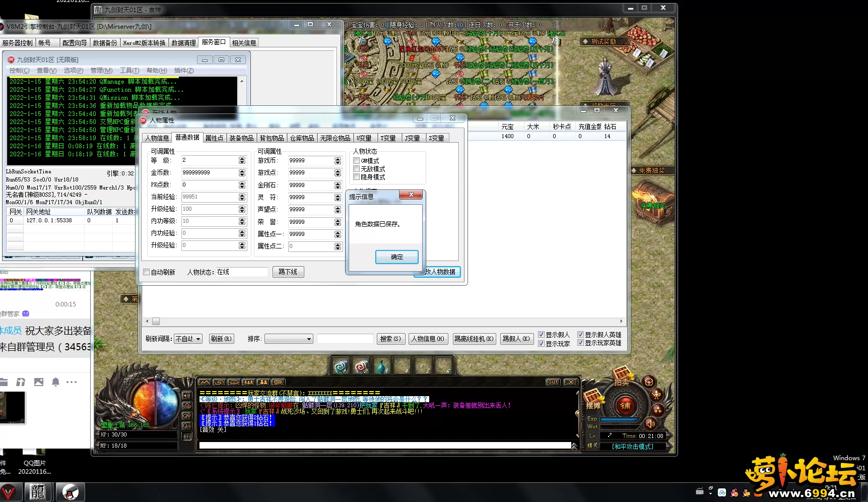Click the stepper arrows on the PK点数 field
Viewport: 868px width, 502px height.
[242, 184]
